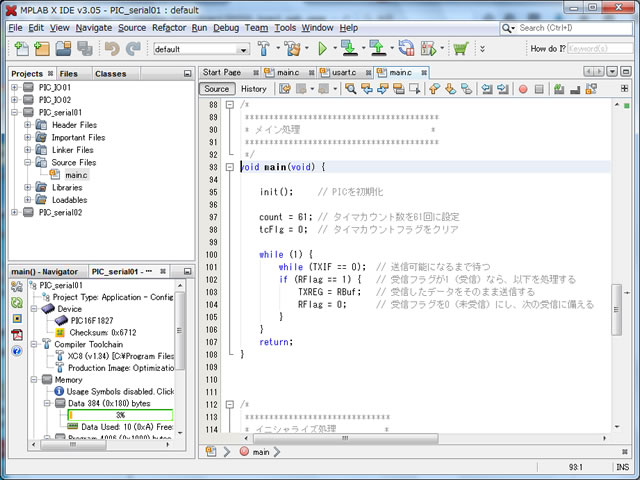Create a New Project from toolbar
This screenshot has width=640, height=480.
pyautogui.click(x=42, y=49)
